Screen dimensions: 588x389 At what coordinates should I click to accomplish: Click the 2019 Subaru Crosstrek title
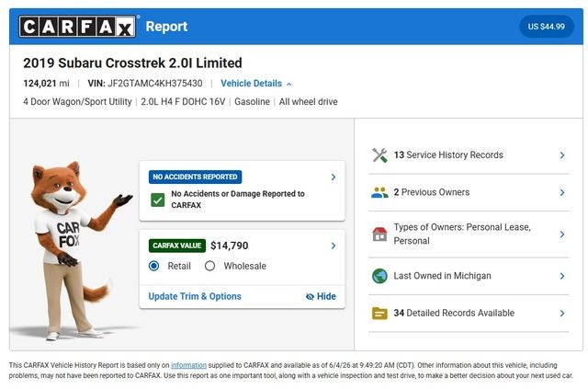tap(132, 63)
